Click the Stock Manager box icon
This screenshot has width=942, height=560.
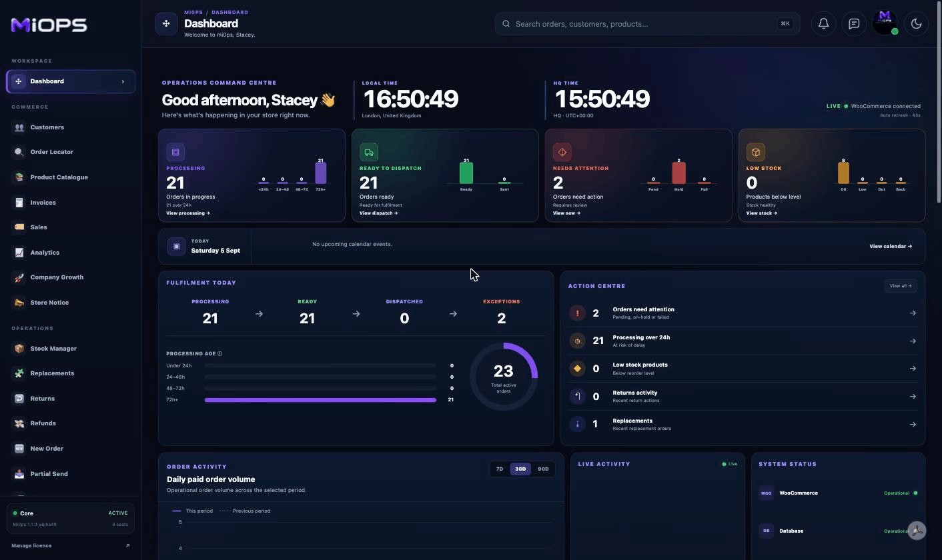pos(19,349)
